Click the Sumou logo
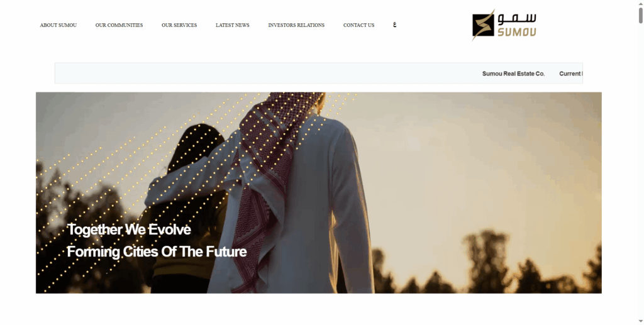 [x=504, y=25]
